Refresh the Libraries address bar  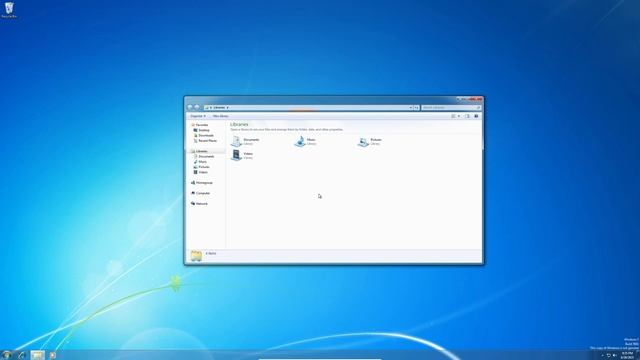tap(416, 107)
